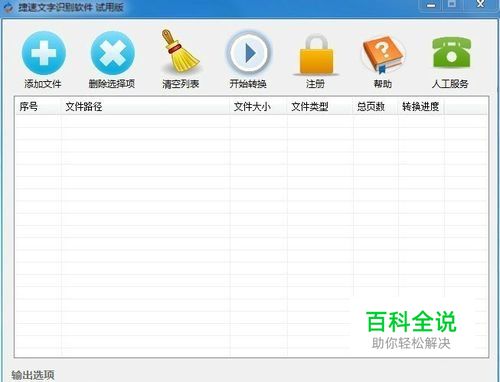Viewport: 500px width, 382px height.
Task: Click the 文件大小 column header
Action: [258, 107]
